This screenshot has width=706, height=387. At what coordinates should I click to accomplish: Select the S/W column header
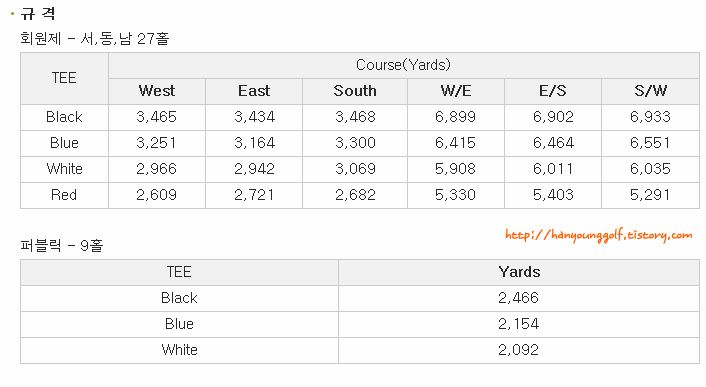[651, 91]
